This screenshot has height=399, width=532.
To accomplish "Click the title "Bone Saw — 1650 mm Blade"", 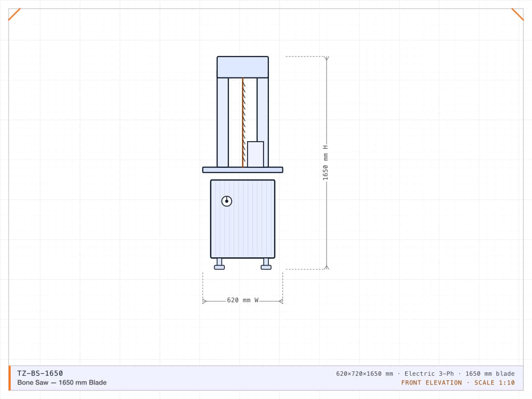I will tap(62, 383).
